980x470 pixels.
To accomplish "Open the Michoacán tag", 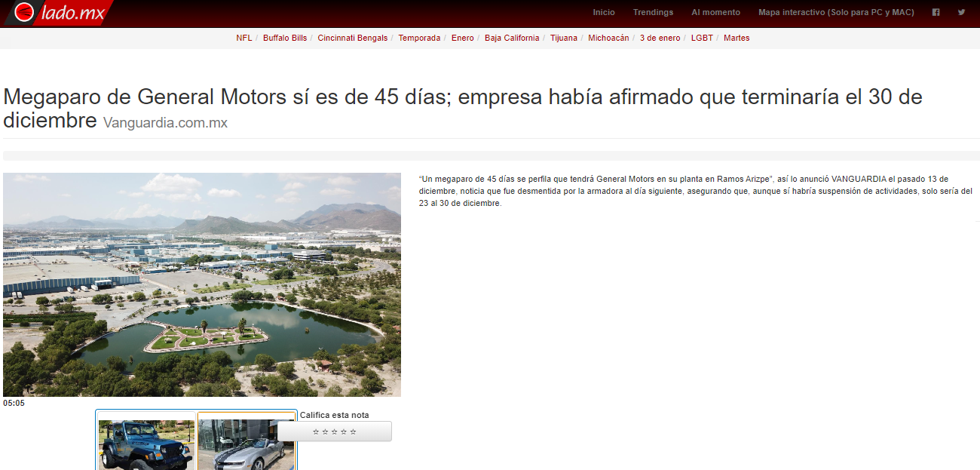I will [608, 38].
